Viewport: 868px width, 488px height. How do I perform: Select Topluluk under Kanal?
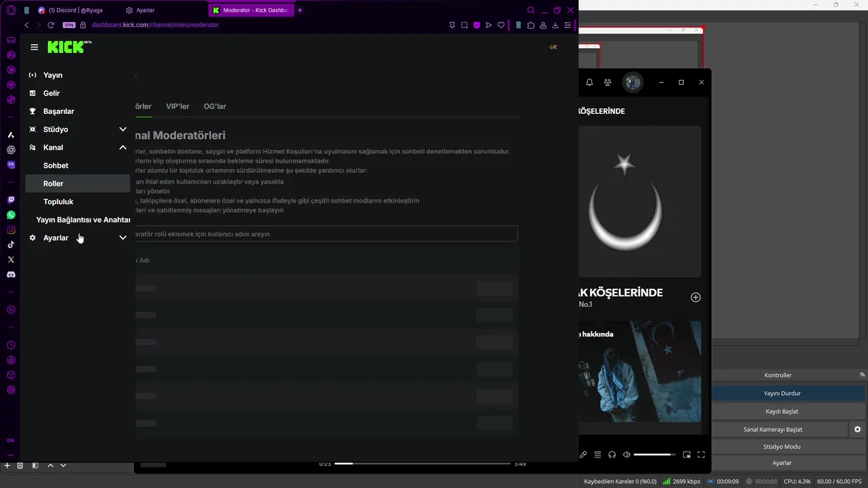pyautogui.click(x=77, y=201)
